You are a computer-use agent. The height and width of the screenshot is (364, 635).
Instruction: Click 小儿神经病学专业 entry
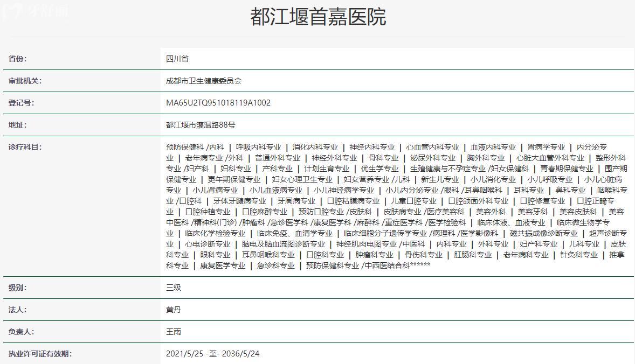[x=344, y=190]
